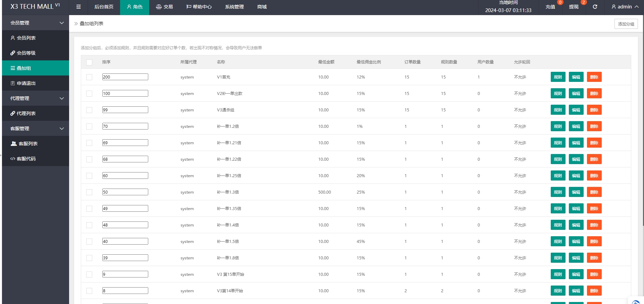Click 规则 button for V1首充
This screenshot has width=644, height=304.
(558, 77)
